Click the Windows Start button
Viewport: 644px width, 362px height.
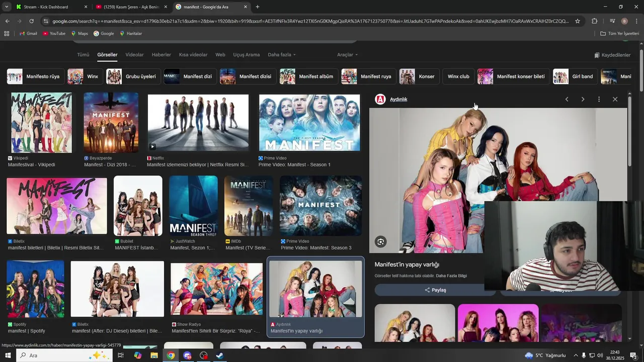pos(8,355)
